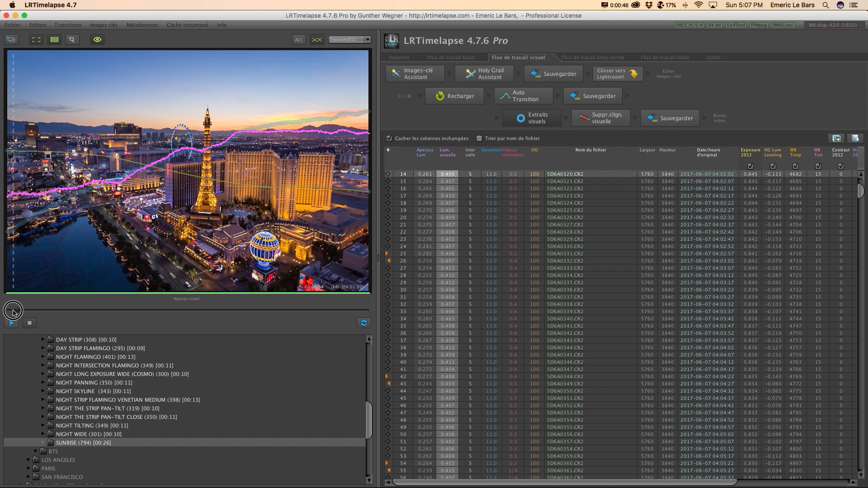Click the green lines overlay icon
Image resolution: width=868 pixels, height=488 pixels.
pos(54,40)
